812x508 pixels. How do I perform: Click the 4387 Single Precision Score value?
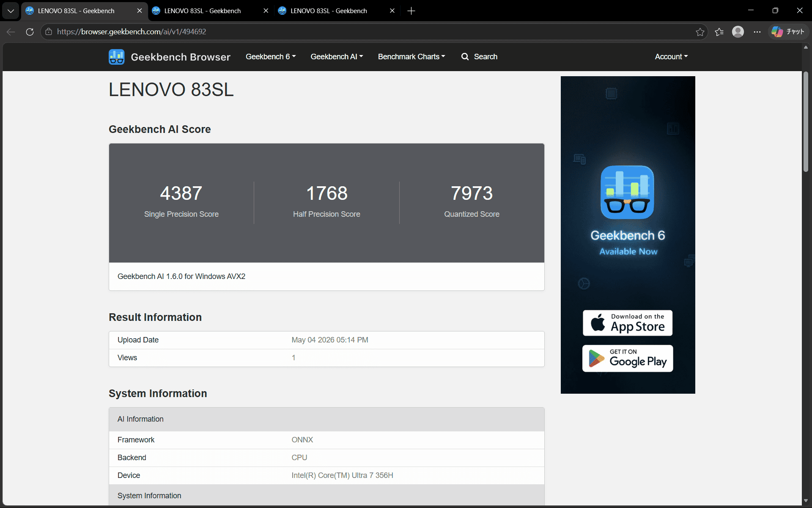tap(181, 193)
